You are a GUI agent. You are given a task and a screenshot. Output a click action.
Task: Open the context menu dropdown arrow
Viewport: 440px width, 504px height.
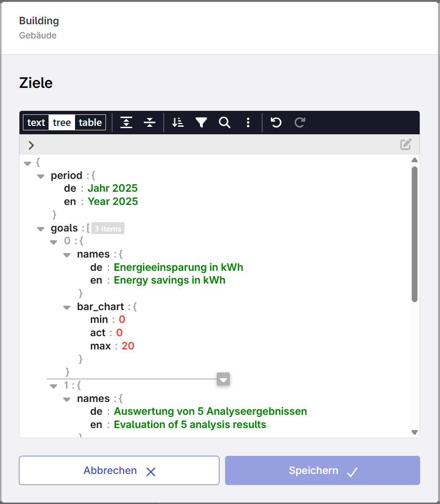click(x=223, y=379)
